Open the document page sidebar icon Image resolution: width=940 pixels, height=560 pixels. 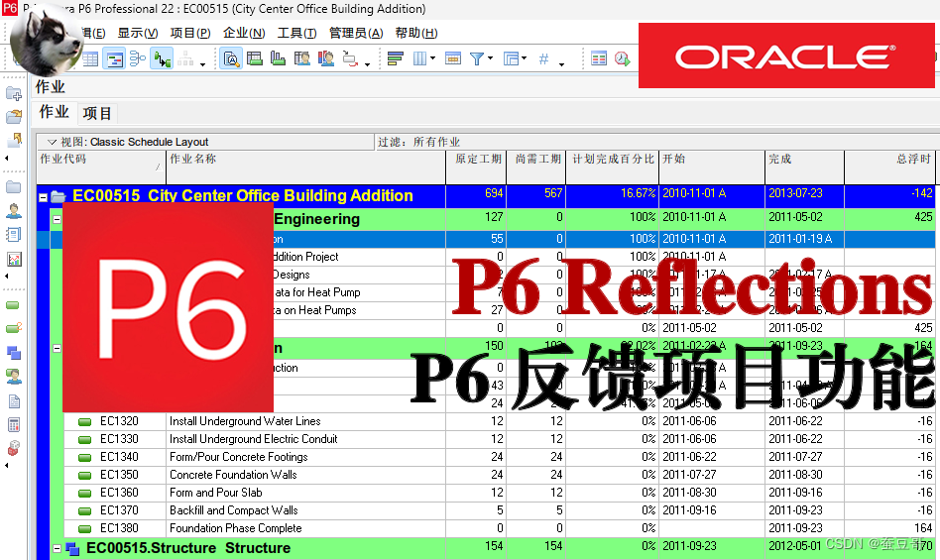coord(13,401)
